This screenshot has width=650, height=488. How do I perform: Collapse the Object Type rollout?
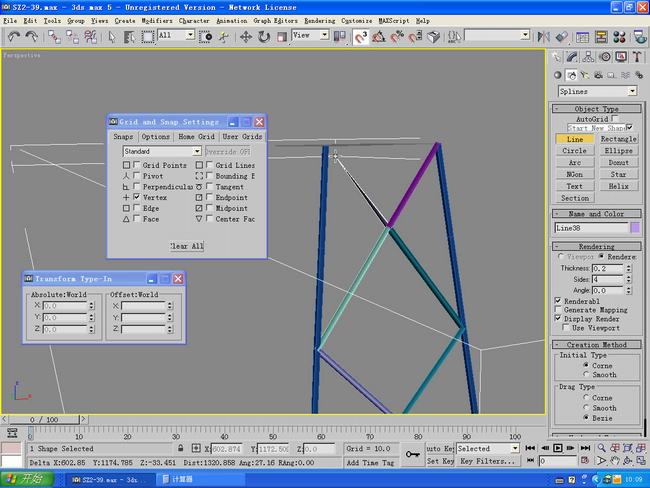click(x=597, y=109)
